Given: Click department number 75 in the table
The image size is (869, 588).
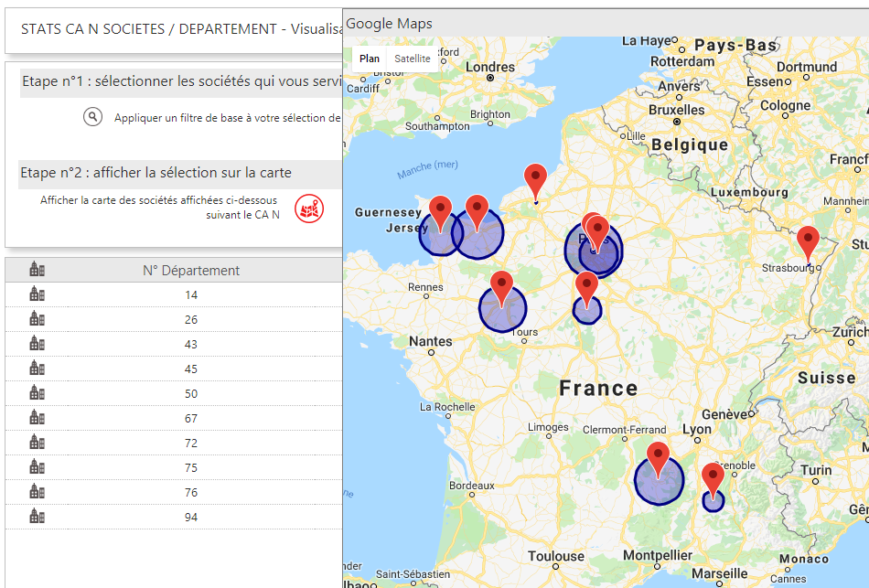Looking at the screenshot, I should pos(191,467).
